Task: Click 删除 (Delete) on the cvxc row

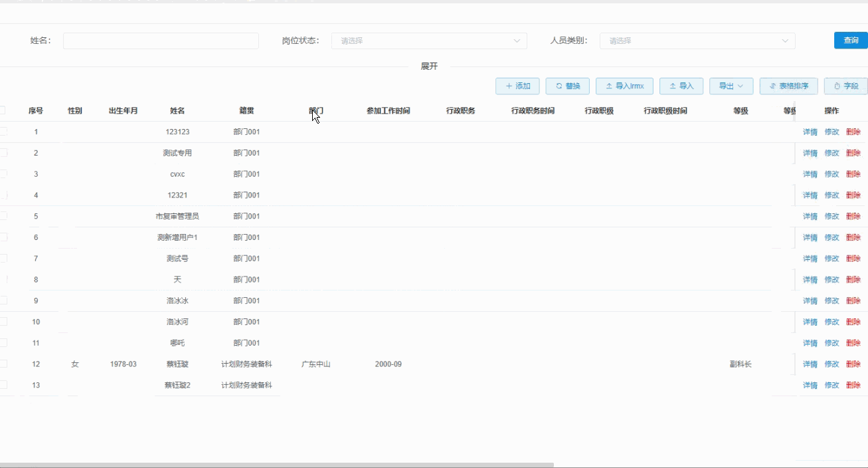Action: (x=853, y=174)
